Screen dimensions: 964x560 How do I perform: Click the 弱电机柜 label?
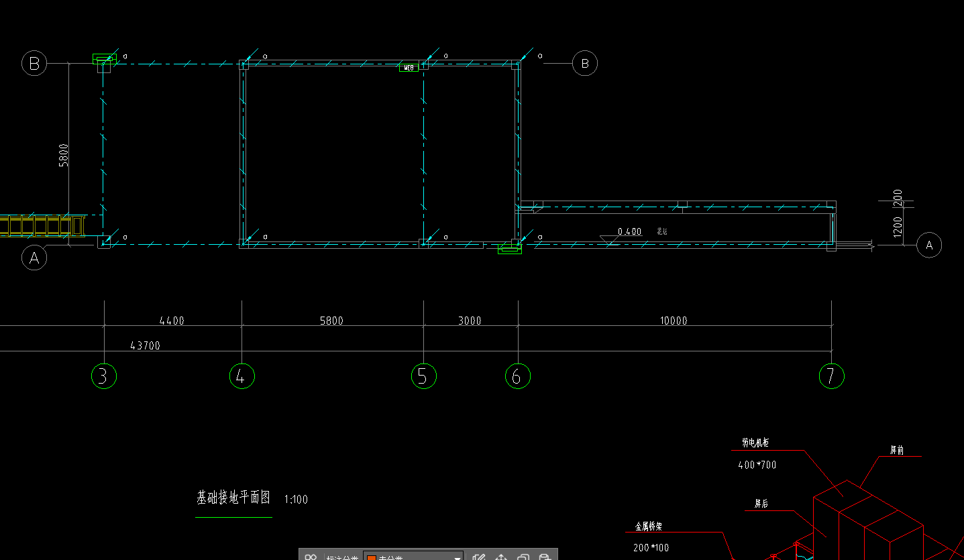[755, 443]
